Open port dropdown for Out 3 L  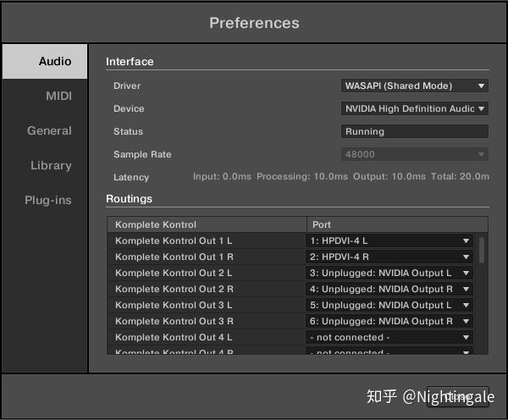click(389, 305)
